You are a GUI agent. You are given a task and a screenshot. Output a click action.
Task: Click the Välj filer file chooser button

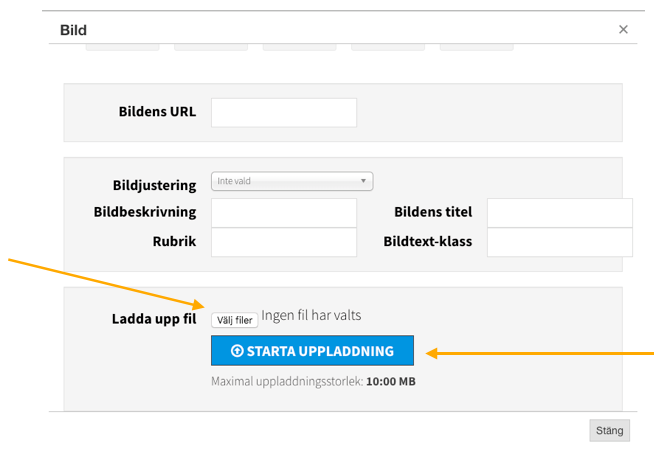(235, 320)
